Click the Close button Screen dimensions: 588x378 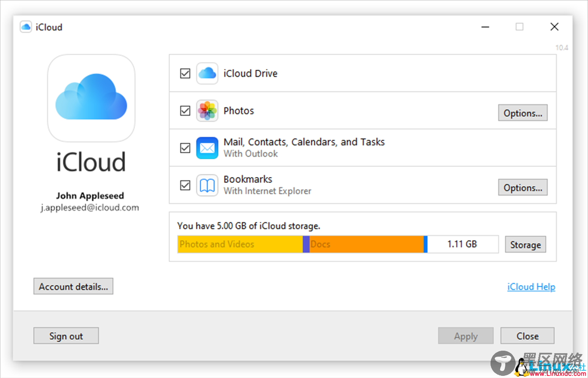point(527,336)
